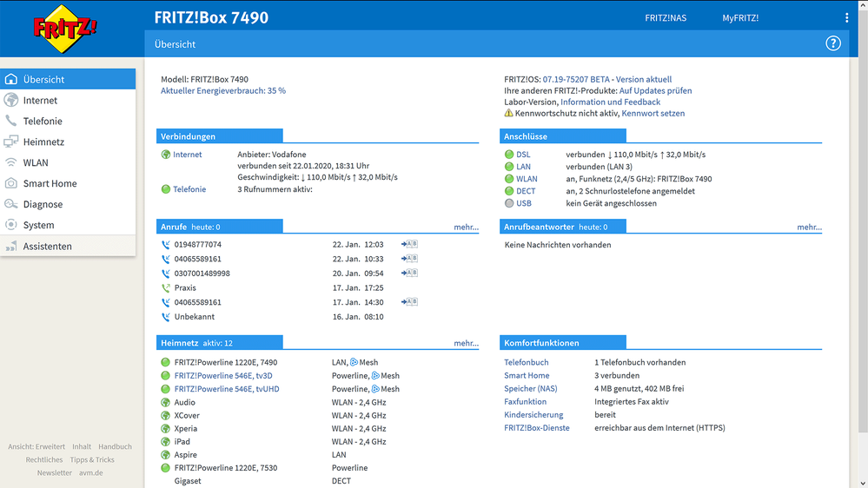Viewport: 868px width, 488px height.
Task: Click the Mesh icon for Powerline 1220E, 7490
Action: 354,362
